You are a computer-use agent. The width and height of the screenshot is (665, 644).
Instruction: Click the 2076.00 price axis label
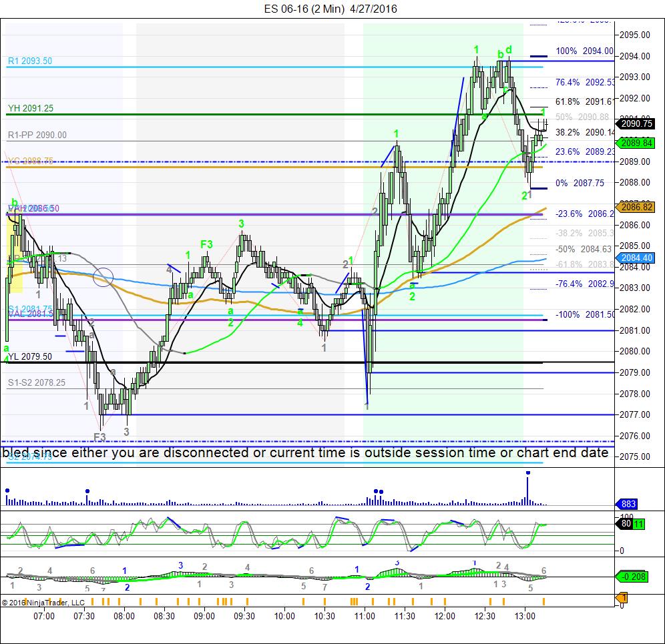pyautogui.click(x=634, y=436)
